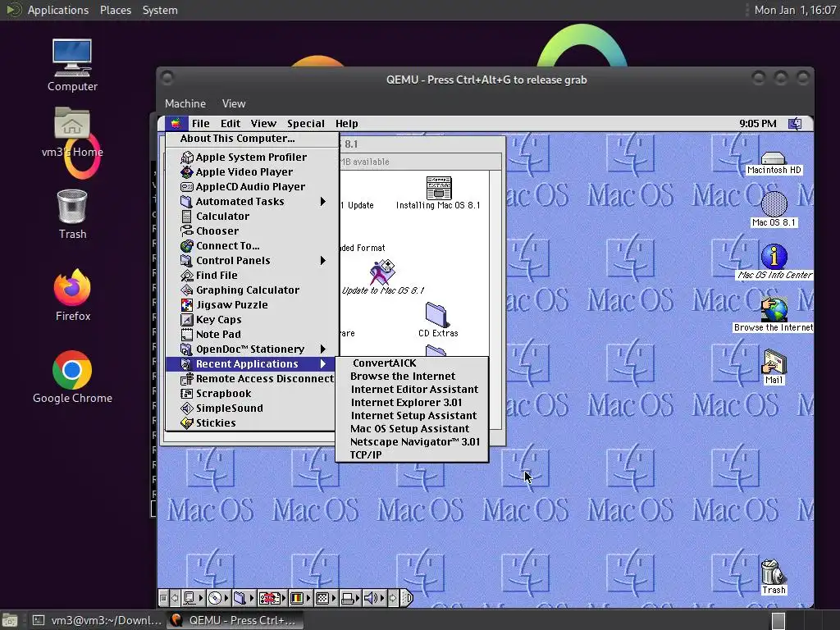The width and height of the screenshot is (840, 630).
Task: Open the Special menu
Action: [305, 124]
